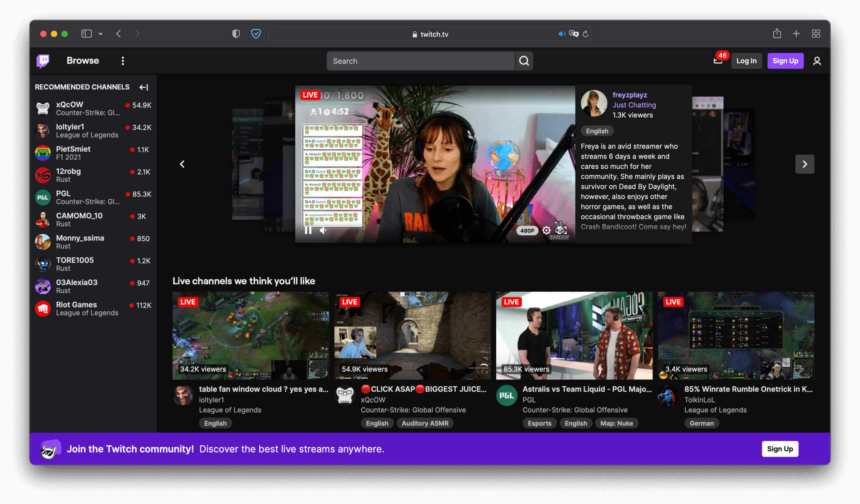Screen dimensions: 860x504
Task: Select 03Alexia03 in recommended channels
Action: (x=93, y=286)
